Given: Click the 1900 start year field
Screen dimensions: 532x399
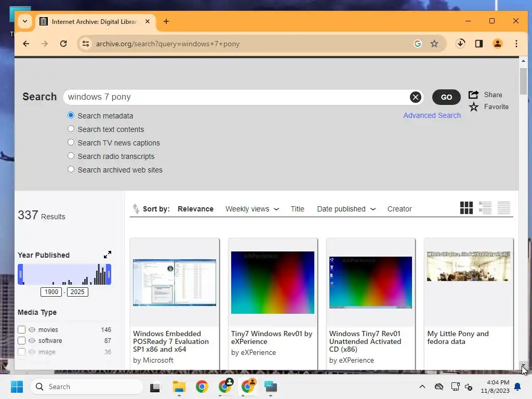Looking at the screenshot, I should 51,292.
